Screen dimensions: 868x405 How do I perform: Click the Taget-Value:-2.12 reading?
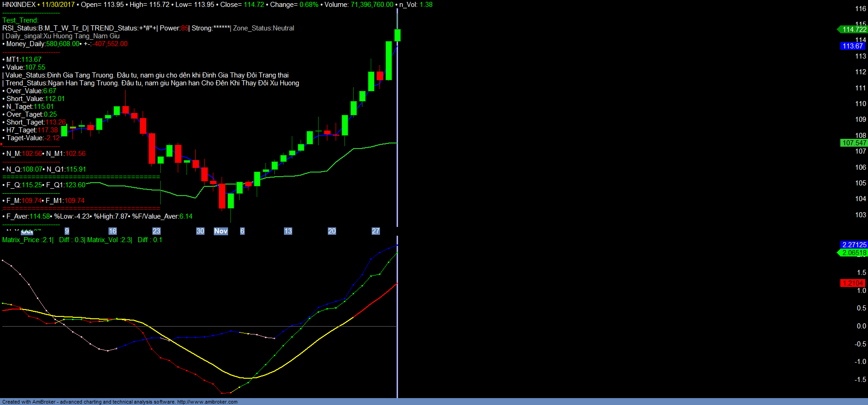point(33,138)
